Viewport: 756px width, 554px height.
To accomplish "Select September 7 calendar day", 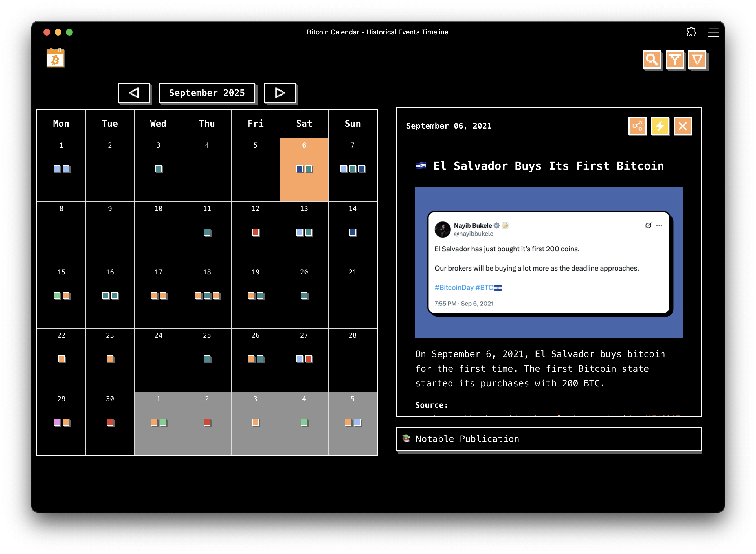I will pyautogui.click(x=353, y=170).
